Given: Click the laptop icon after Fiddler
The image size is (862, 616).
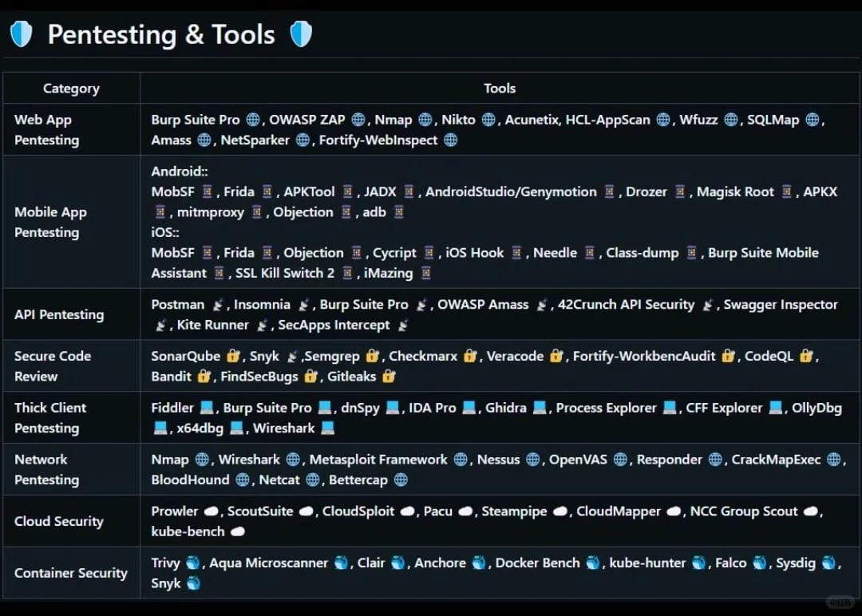Looking at the screenshot, I should pyautogui.click(x=207, y=408).
